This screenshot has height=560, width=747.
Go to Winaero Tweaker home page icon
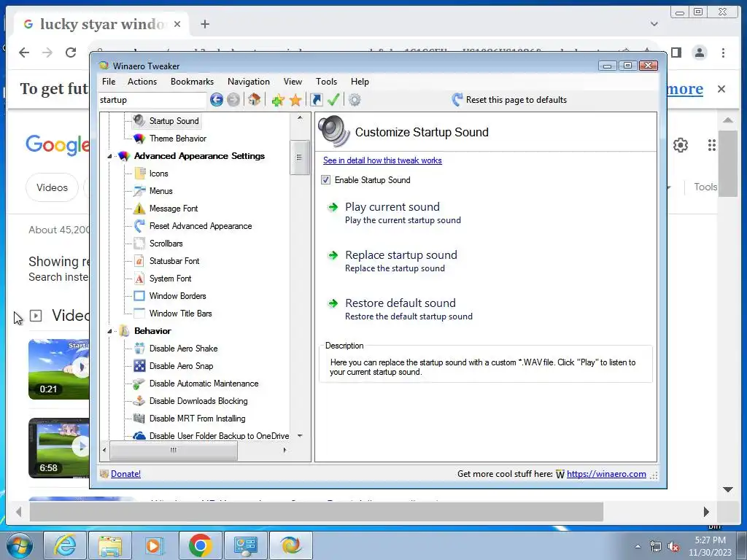pyautogui.click(x=255, y=99)
